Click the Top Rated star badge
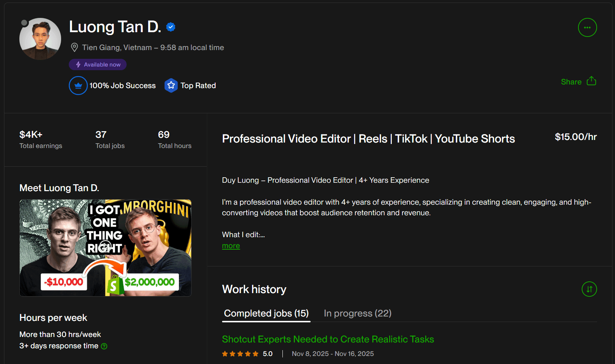 (x=171, y=86)
